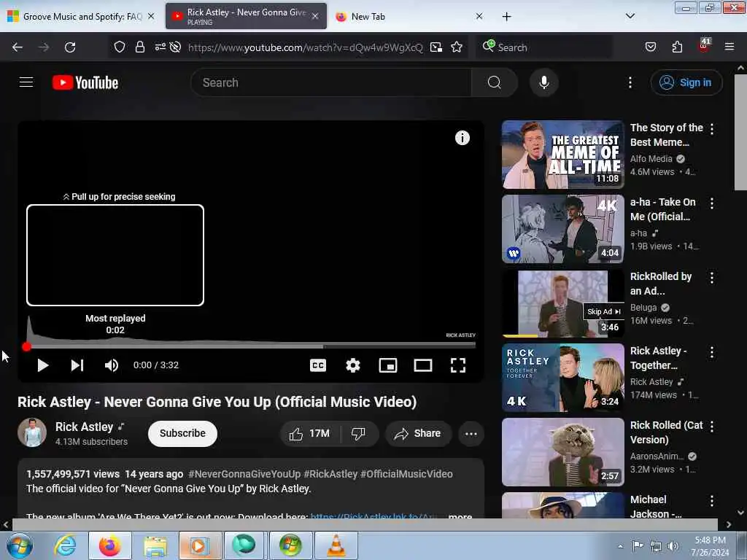
Task: Open the system tray volume icon
Action: [673, 546]
